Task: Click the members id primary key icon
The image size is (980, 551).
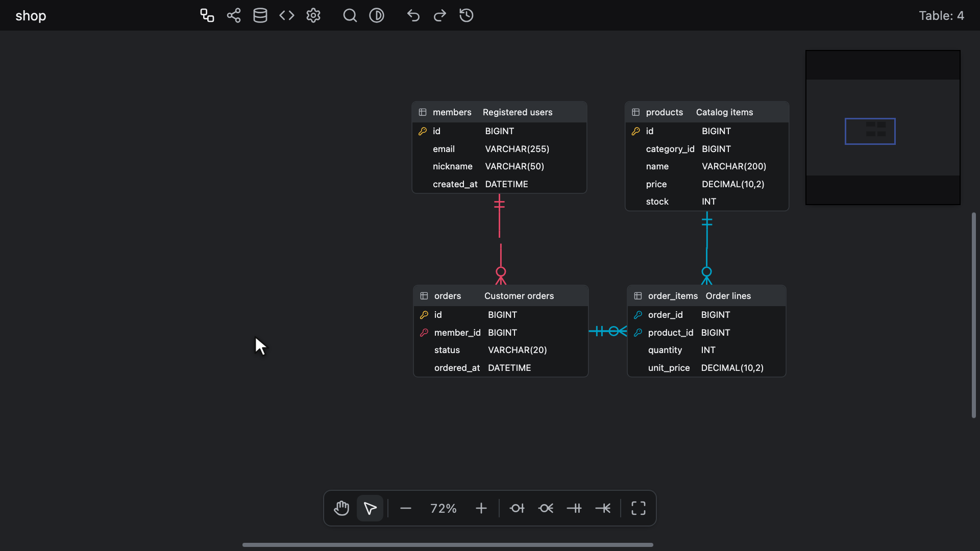Action: point(423,131)
